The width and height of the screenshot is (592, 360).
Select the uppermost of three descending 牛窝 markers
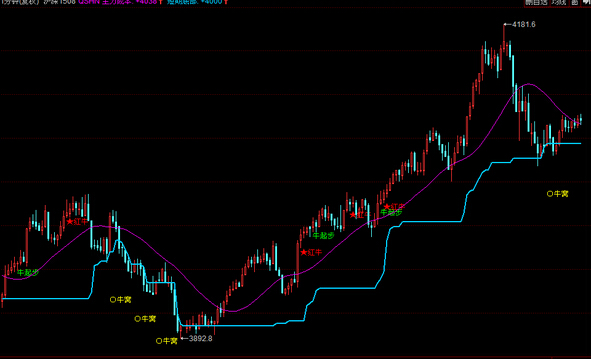pyautogui.click(x=120, y=300)
